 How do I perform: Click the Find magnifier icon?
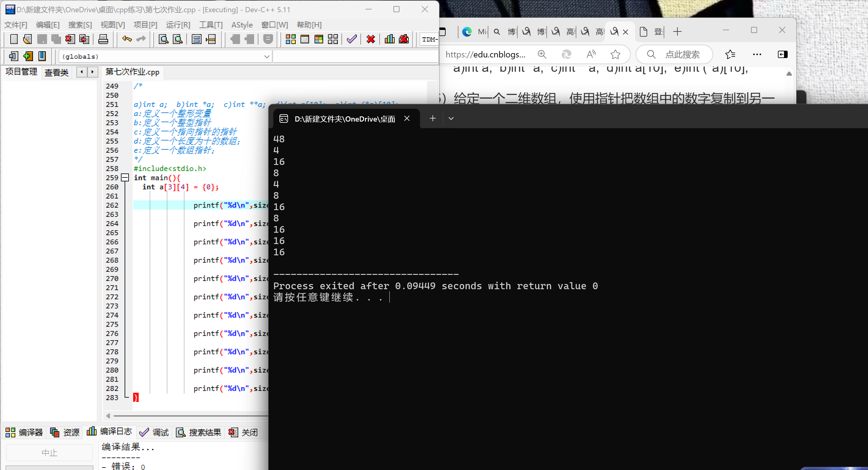pyautogui.click(x=163, y=39)
